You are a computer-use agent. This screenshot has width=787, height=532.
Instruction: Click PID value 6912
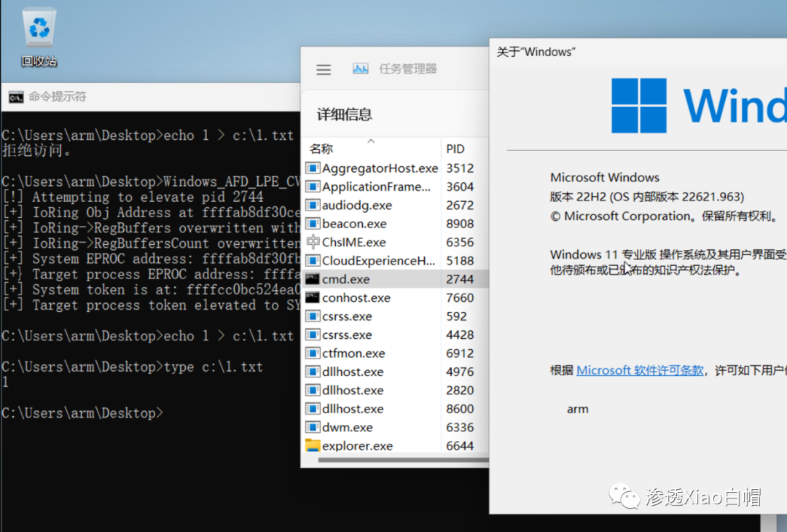pyautogui.click(x=460, y=353)
